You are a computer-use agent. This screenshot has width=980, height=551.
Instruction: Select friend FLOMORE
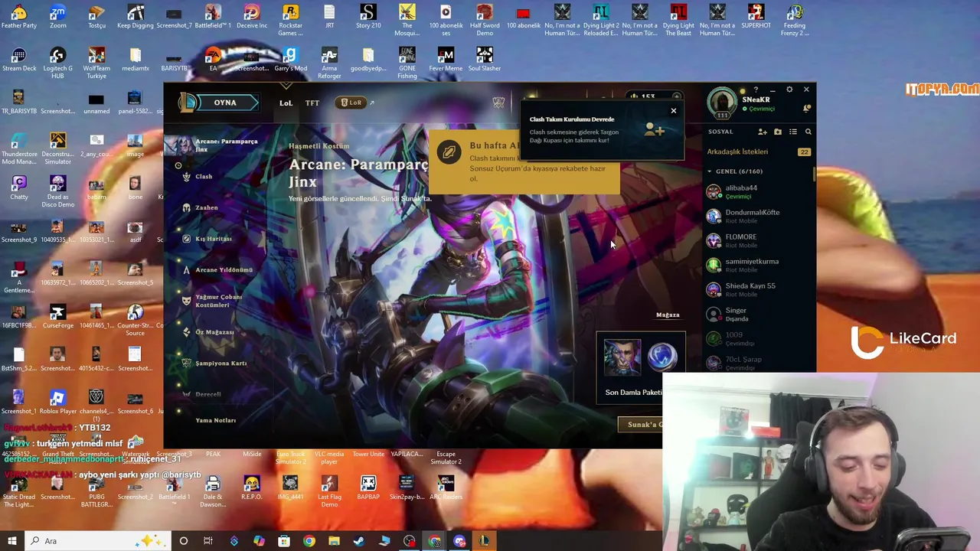[758, 240]
